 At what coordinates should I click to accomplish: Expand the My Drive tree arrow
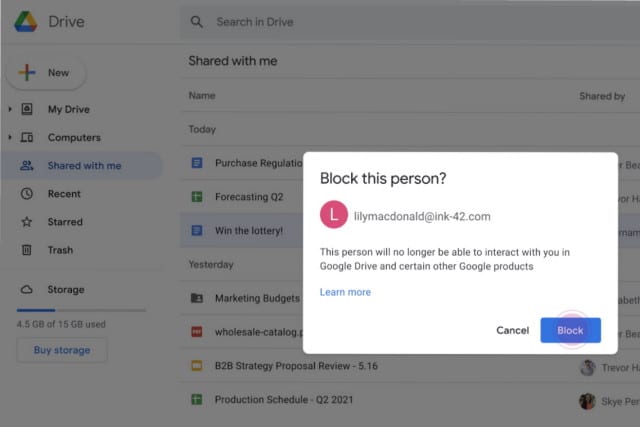10,109
